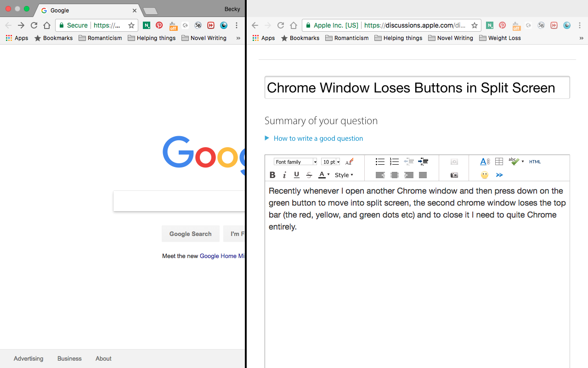Click the text style (Aa) formatting icon

click(x=349, y=161)
